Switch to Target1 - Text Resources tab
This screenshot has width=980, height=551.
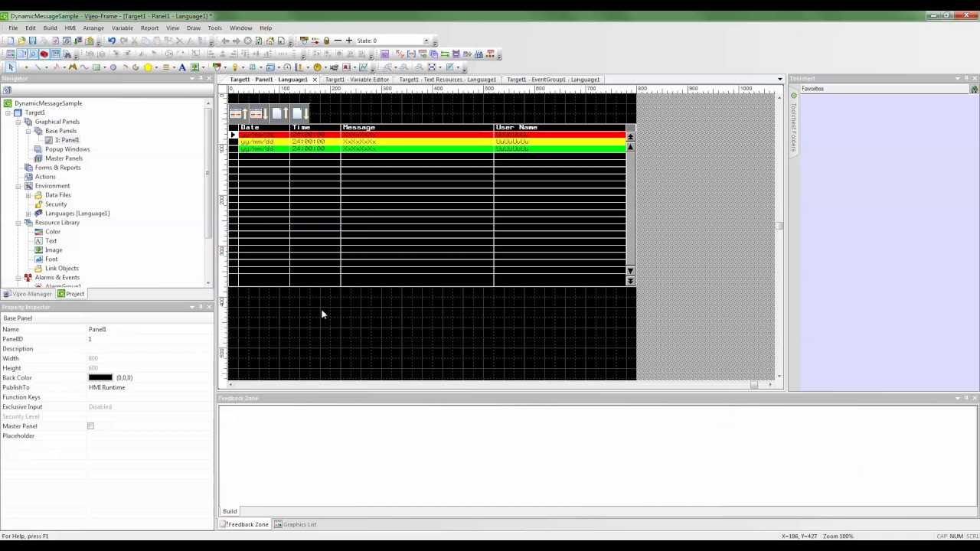447,80
